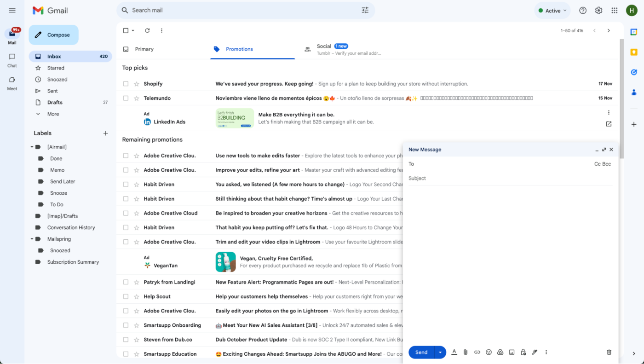
Task: Open search options filter icon
Action: pos(365,10)
